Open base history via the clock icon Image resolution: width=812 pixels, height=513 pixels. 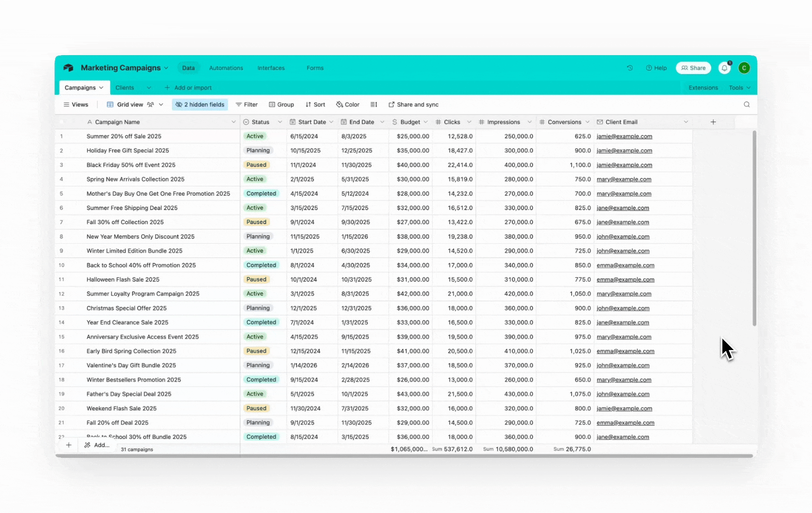629,68
